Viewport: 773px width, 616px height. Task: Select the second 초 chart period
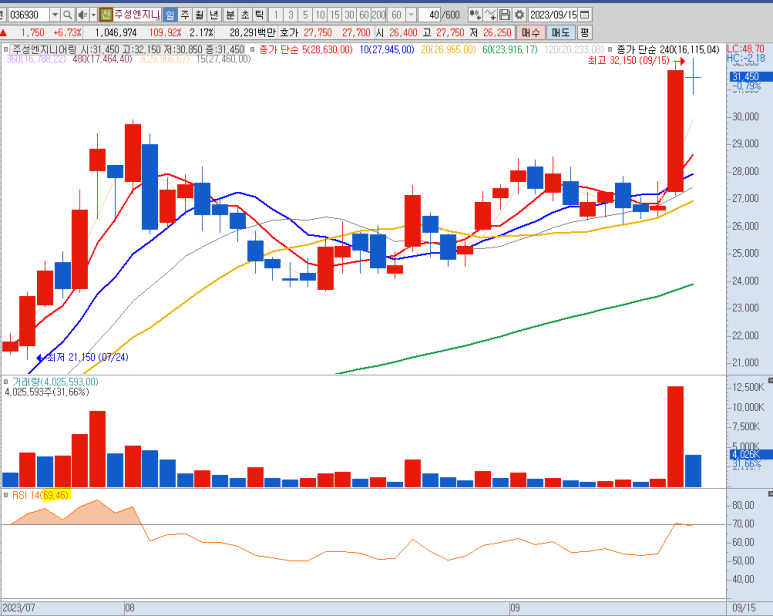[x=245, y=15]
